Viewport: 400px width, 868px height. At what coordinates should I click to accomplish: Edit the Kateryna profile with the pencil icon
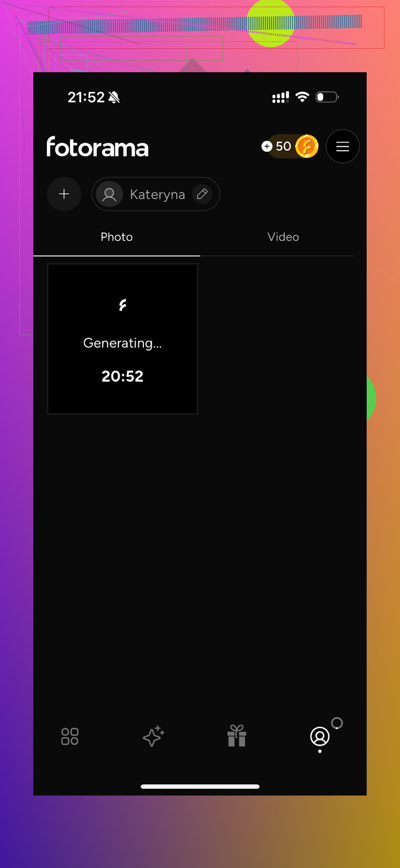click(202, 194)
